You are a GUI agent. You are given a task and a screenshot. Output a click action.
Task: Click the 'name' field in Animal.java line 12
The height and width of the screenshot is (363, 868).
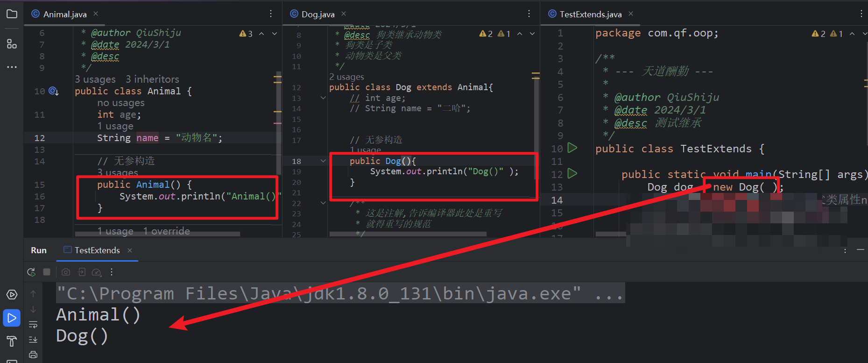148,138
